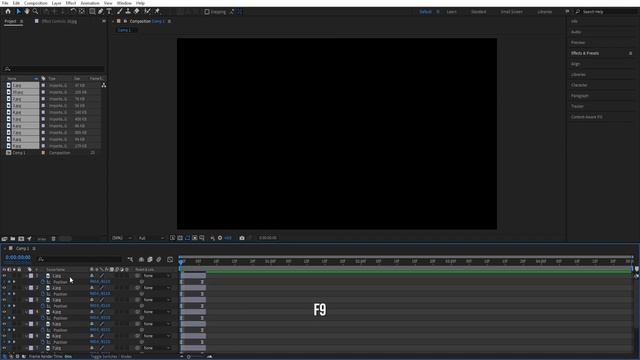Open viewer resolution Full dropdown
The height and width of the screenshot is (360, 640).
tap(151, 238)
